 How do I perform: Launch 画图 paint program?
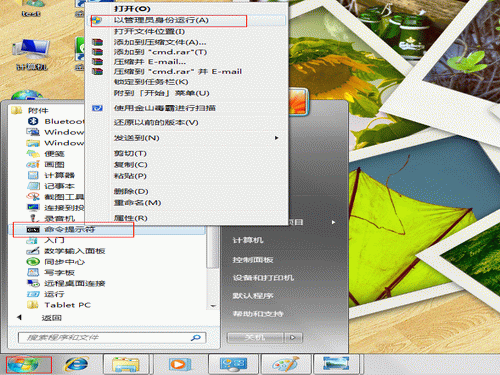[46, 164]
